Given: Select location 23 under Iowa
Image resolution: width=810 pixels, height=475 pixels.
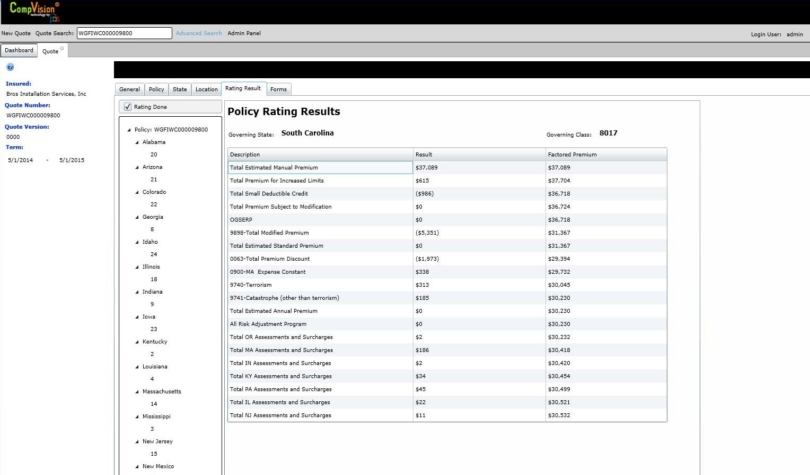Looking at the screenshot, I should (x=154, y=329).
